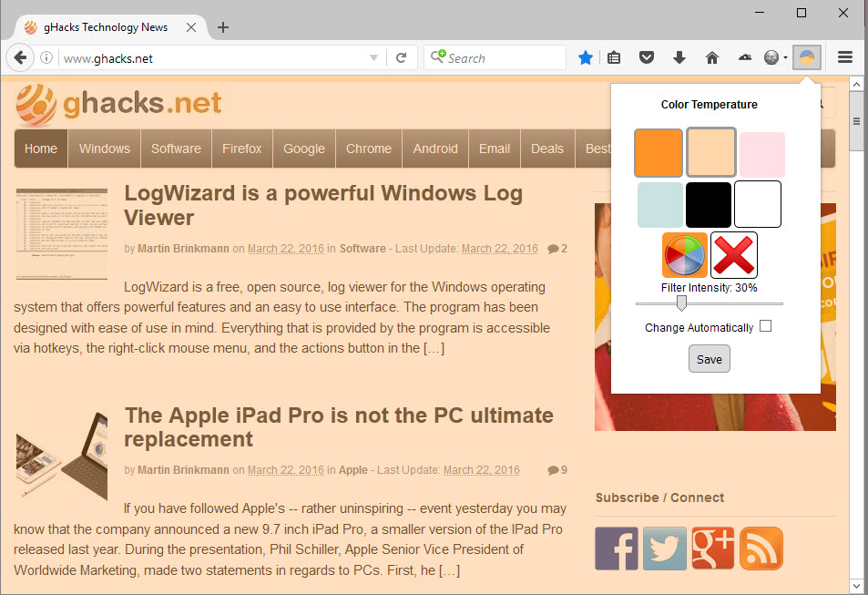Open the downloads arrow icon
Image resolution: width=868 pixels, height=595 pixels.
(679, 57)
